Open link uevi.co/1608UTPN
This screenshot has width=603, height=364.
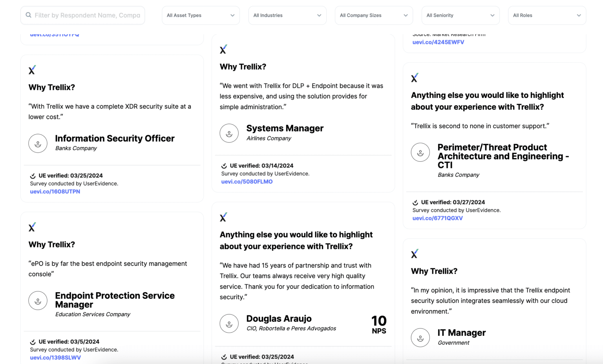pyautogui.click(x=55, y=191)
